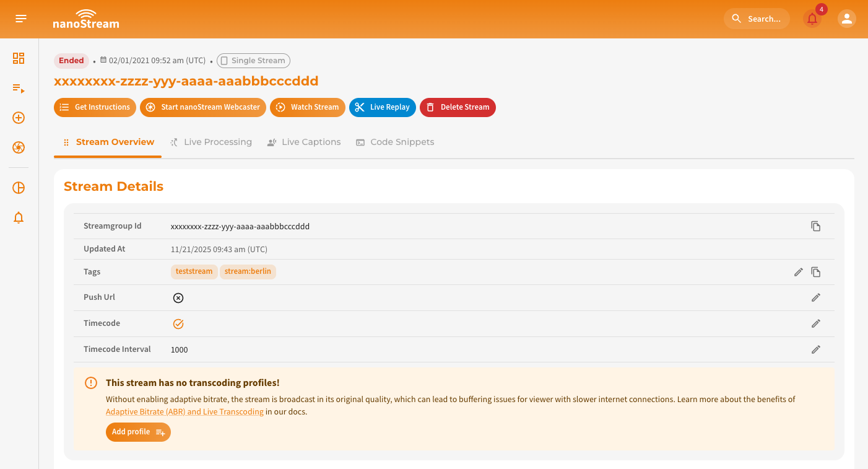
Task: Select the stream list icon in sidebar
Action: tap(18, 88)
